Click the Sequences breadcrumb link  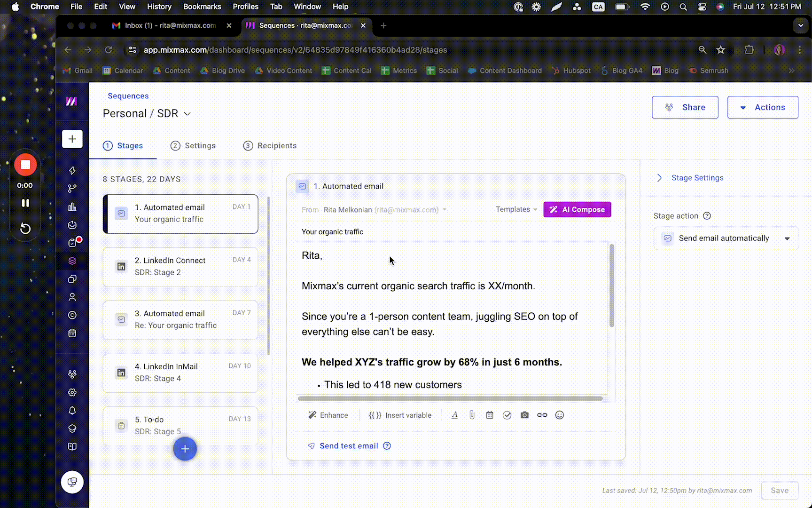pos(128,96)
